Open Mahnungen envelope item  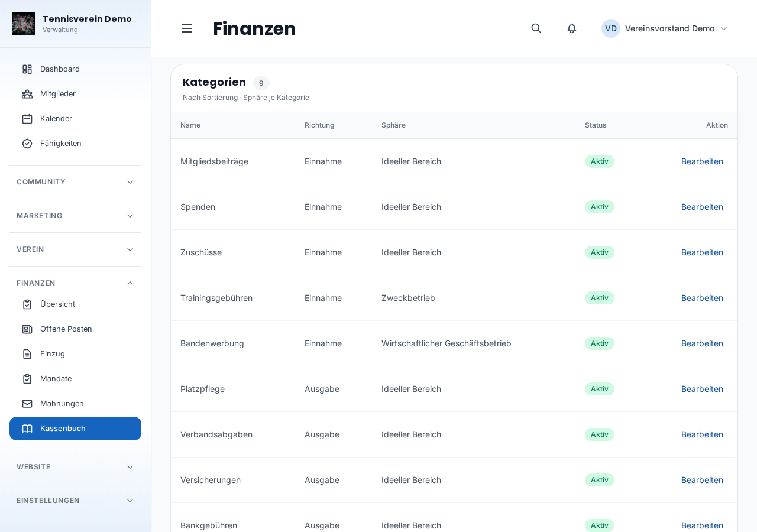pos(75,404)
